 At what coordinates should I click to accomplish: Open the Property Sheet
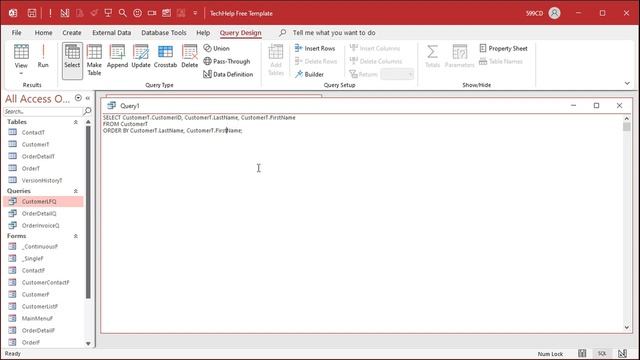click(x=503, y=48)
